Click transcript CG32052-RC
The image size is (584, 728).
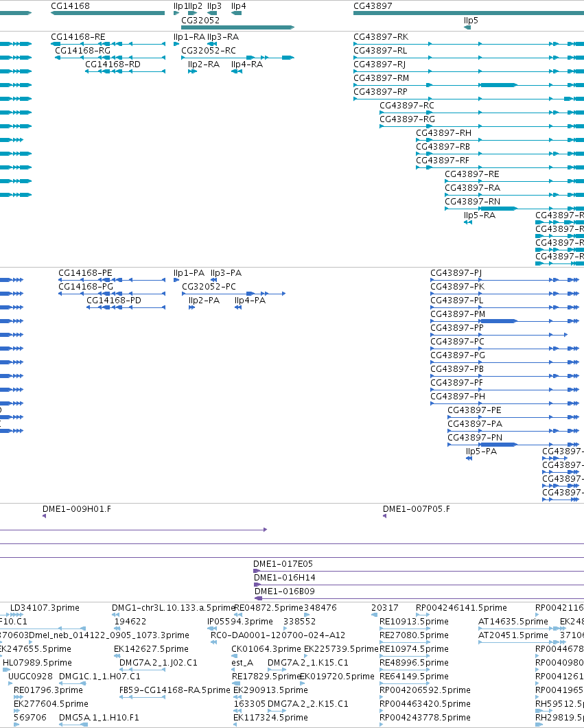209,51
